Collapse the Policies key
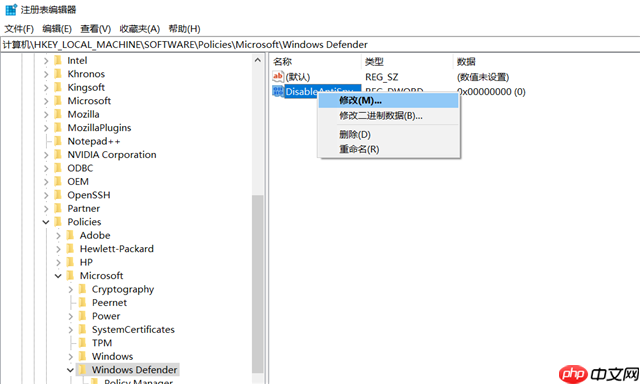 click(46, 222)
